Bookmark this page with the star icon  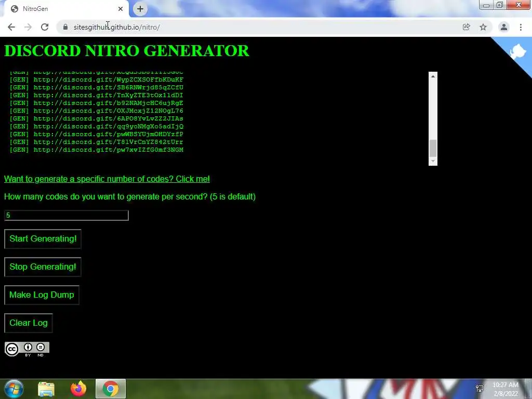pos(483,27)
